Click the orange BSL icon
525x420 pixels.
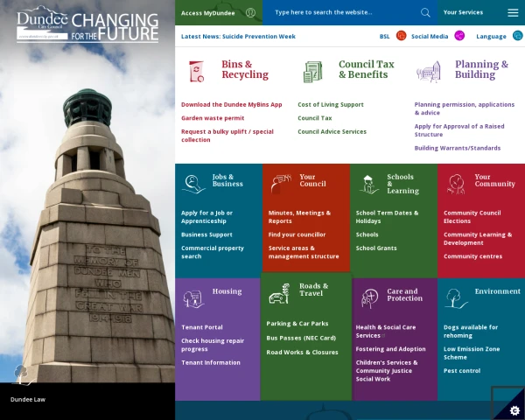[401, 36]
